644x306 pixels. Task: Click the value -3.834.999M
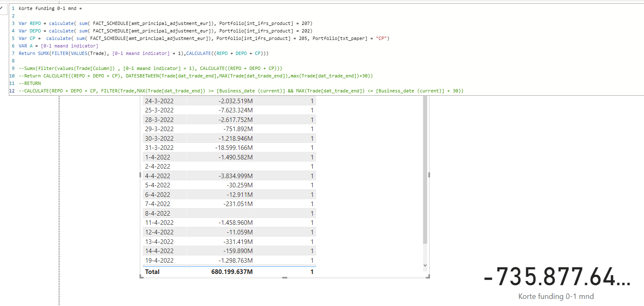point(236,176)
